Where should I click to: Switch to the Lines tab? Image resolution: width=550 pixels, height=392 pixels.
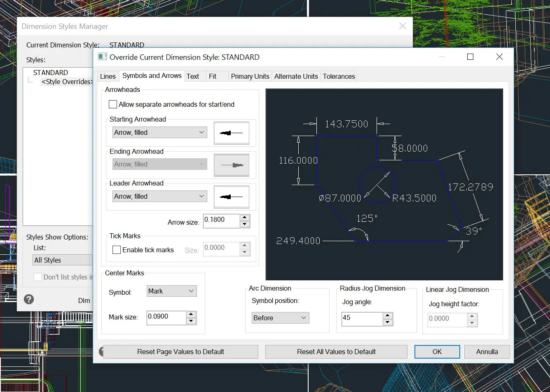point(108,76)
